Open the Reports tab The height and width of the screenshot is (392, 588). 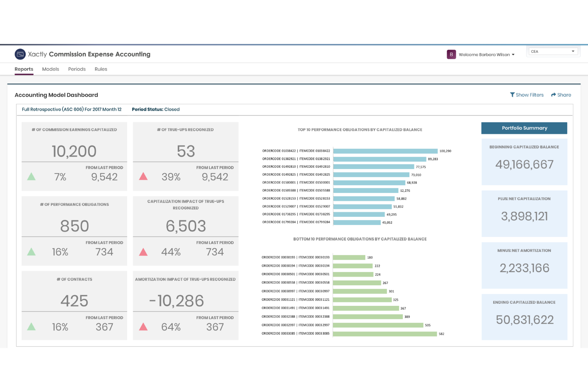click(x=24, y=69)
